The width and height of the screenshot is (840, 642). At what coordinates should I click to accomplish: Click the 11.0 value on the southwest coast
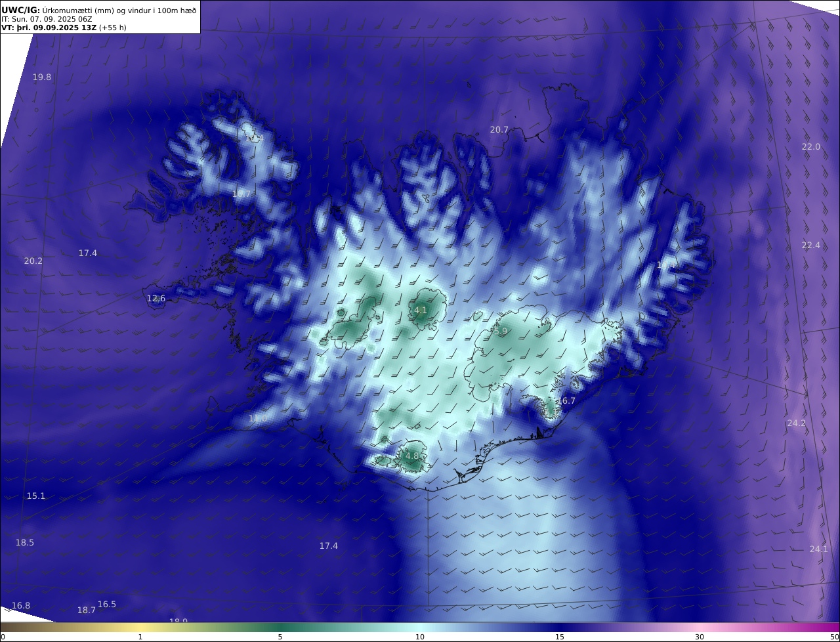pyautogui.click(x=258, y=419)
